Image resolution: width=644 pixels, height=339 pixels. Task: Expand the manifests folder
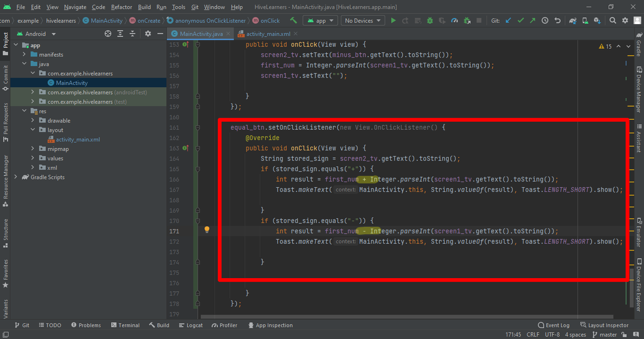click(x=25, y=54)
